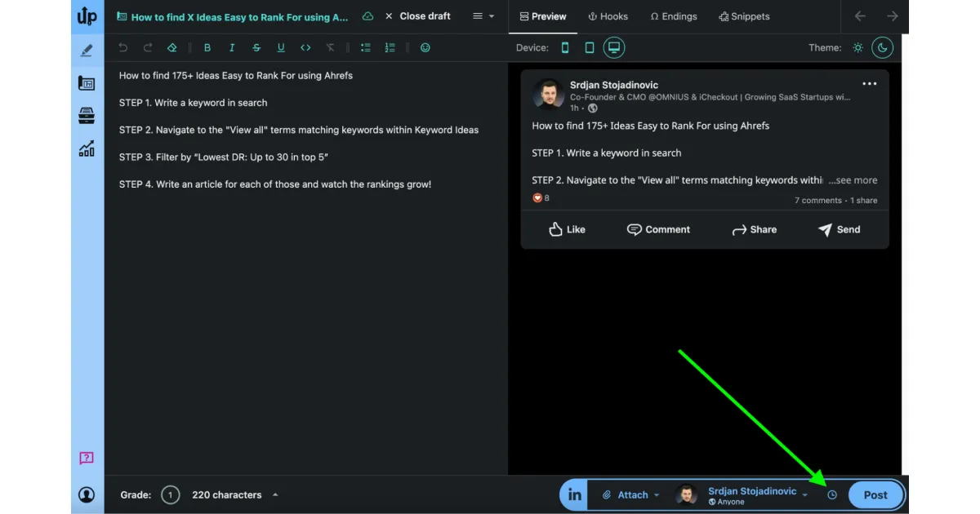Go to previous item with left arrow
This screenshot has width=980, height=514.
click(860, 16)
